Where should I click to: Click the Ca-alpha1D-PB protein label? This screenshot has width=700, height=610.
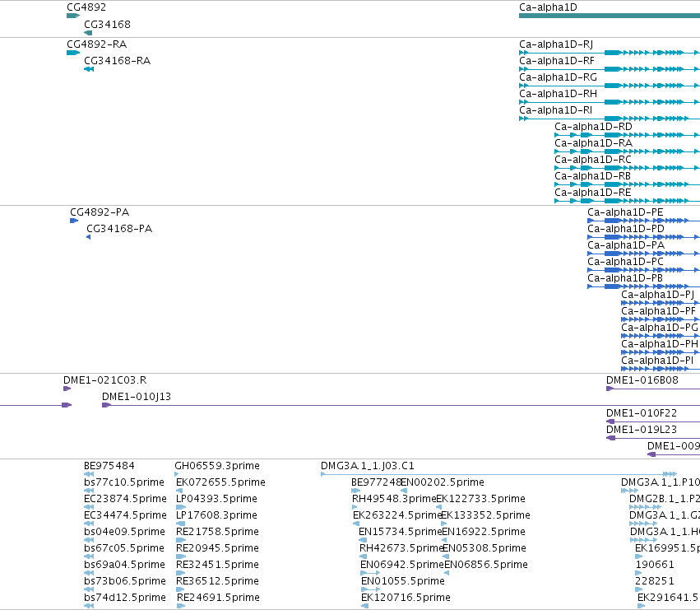click(x=625, y=278)
